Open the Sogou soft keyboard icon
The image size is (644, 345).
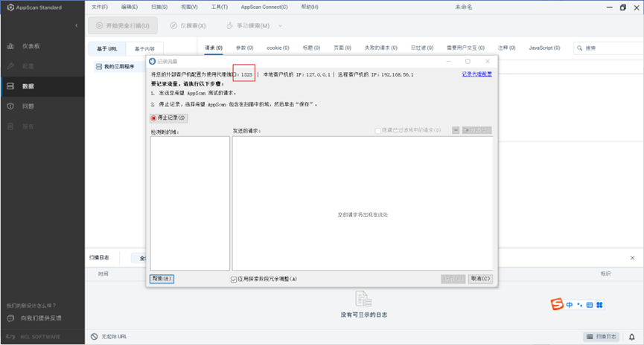[590, 305]
